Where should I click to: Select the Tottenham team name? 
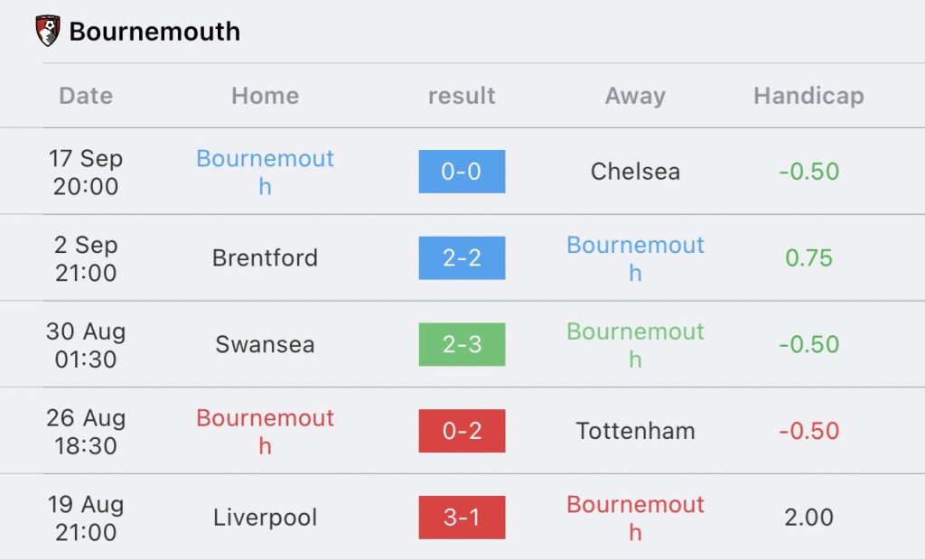pos(635,431)
